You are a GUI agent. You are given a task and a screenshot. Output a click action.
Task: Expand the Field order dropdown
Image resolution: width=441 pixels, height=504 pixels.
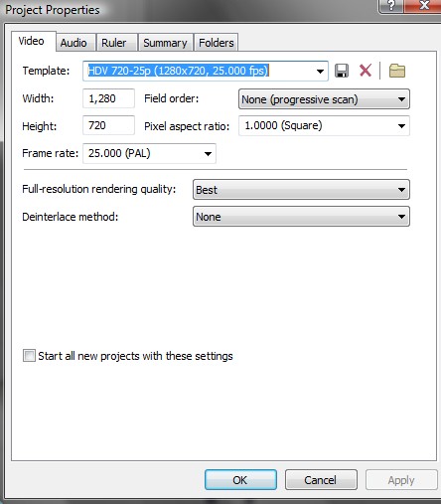point(324,99)
